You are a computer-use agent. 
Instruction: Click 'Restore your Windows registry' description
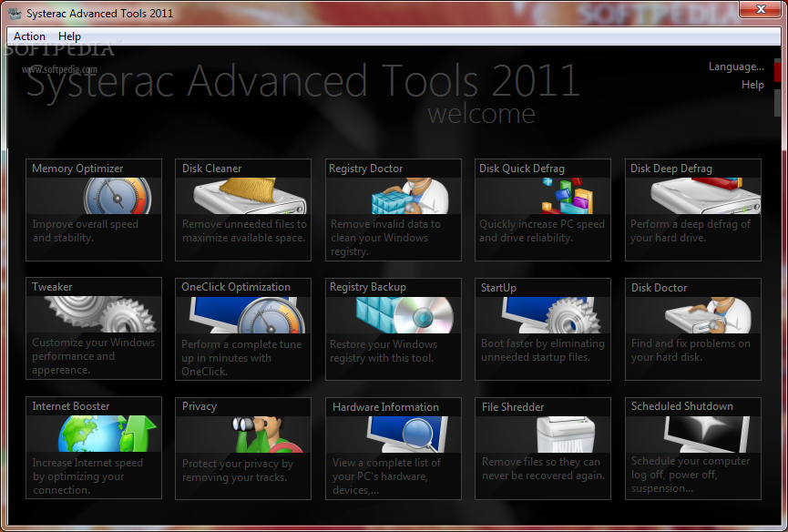pos(384,351)
